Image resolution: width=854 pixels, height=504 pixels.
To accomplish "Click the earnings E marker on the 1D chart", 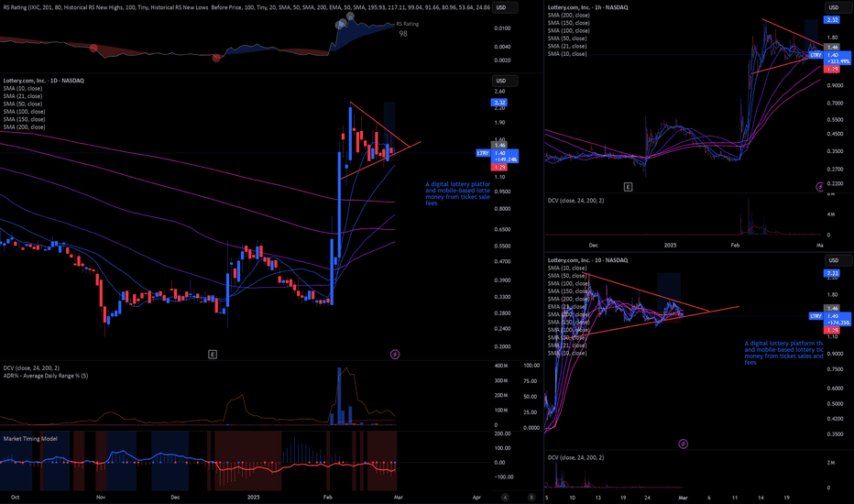I will (213, 355).
